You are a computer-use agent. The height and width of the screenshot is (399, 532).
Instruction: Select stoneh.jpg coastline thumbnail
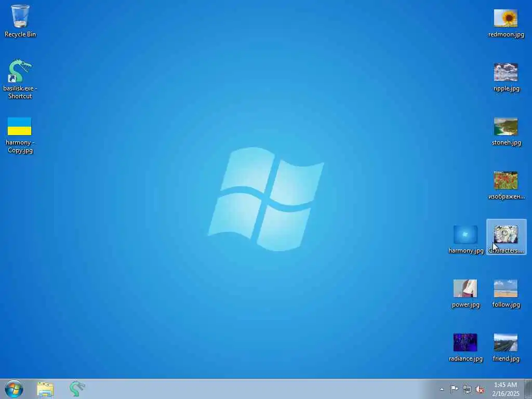click(x=506, y=126)
